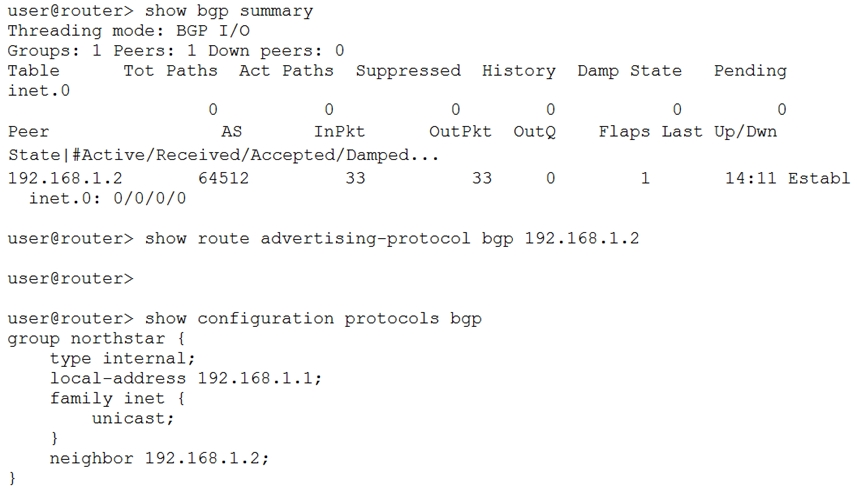Image resolution: width=857 pixels, height=492 pixels.
Task: Click the 'type internal;' config statement
Action: [x=122, y=359]
